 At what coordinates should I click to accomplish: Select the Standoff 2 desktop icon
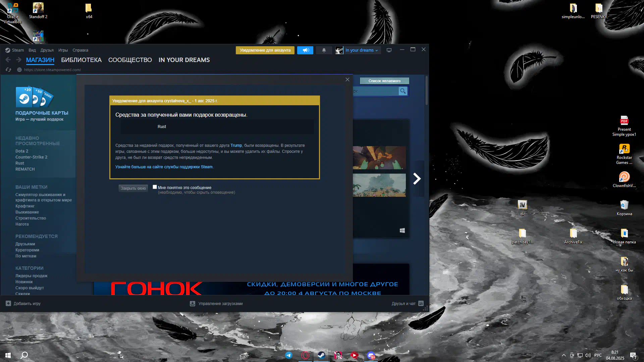(38, 10)
